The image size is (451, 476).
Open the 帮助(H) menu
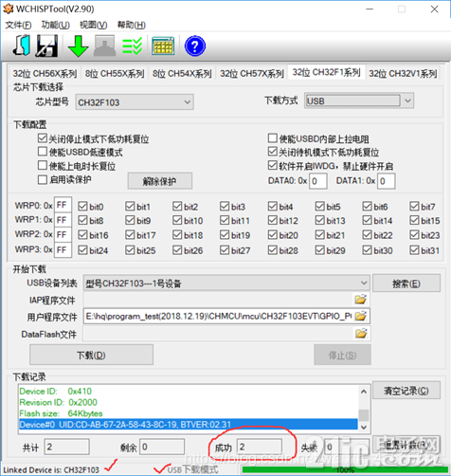[131, 25]
